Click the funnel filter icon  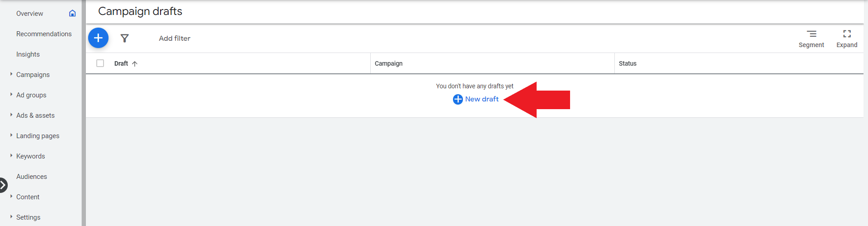click(125, 38)
